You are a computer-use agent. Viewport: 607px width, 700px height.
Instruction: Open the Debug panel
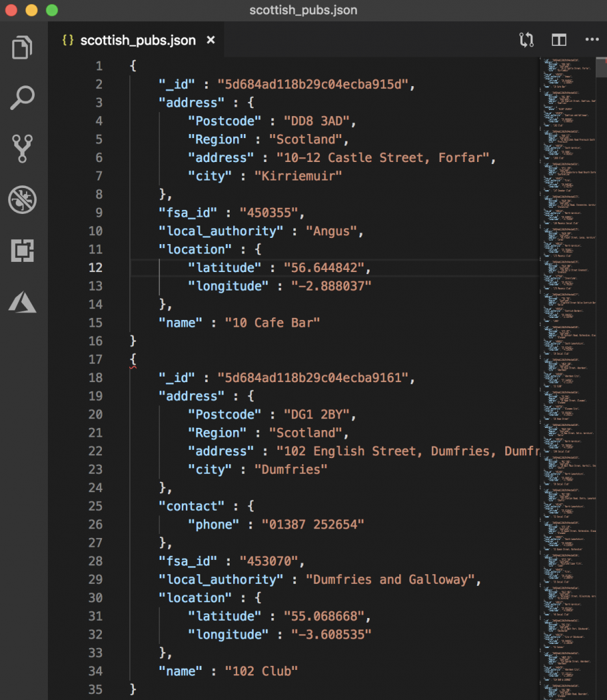(x=23, y=200)
